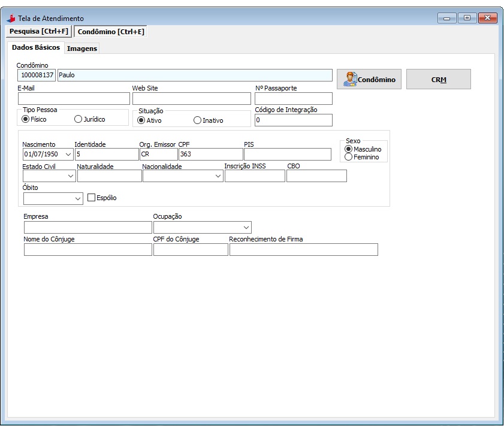Switch to the Imagens tab
This screenshot has height=426, width=504.
click(x=82, y=49)
